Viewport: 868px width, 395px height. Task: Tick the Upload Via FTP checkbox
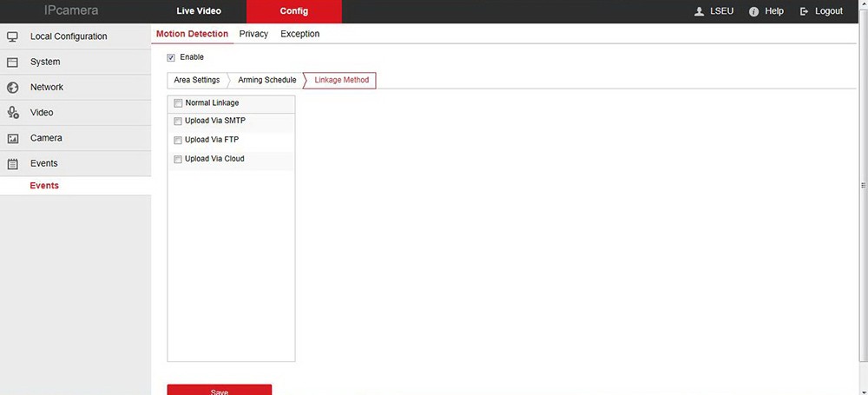178,140
